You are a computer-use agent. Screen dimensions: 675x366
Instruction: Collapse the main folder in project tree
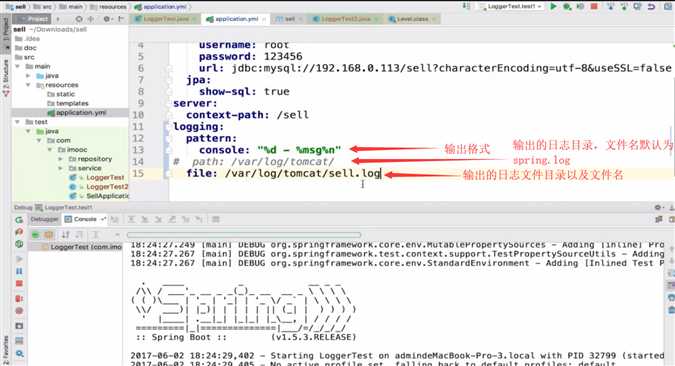tap(18, 66)
